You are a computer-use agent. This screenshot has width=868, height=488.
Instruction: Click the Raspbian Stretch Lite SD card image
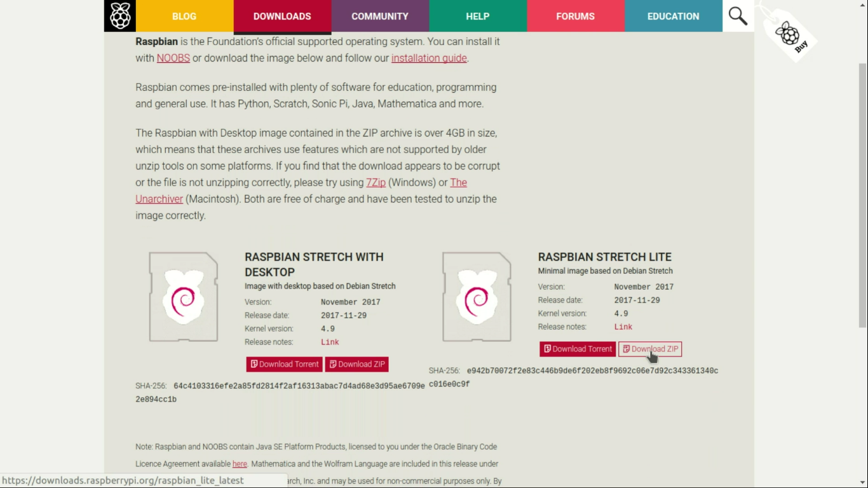477,297
